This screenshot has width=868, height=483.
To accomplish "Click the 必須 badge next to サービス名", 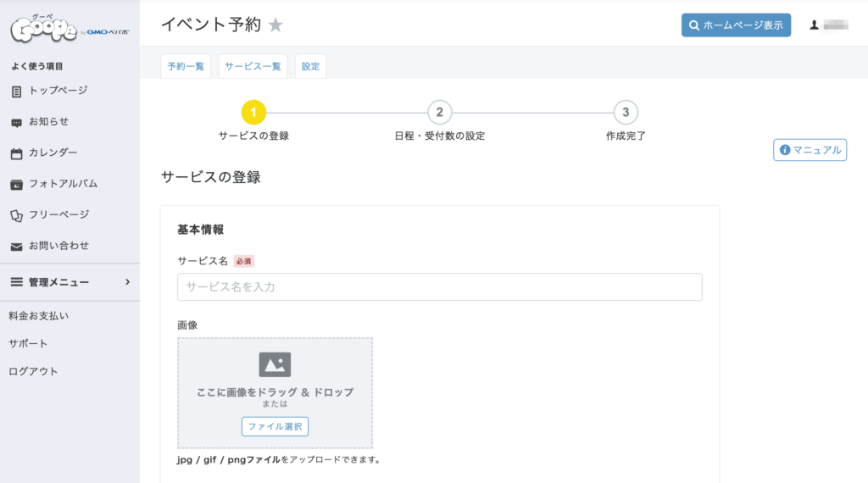I will [x=243, y=261].
